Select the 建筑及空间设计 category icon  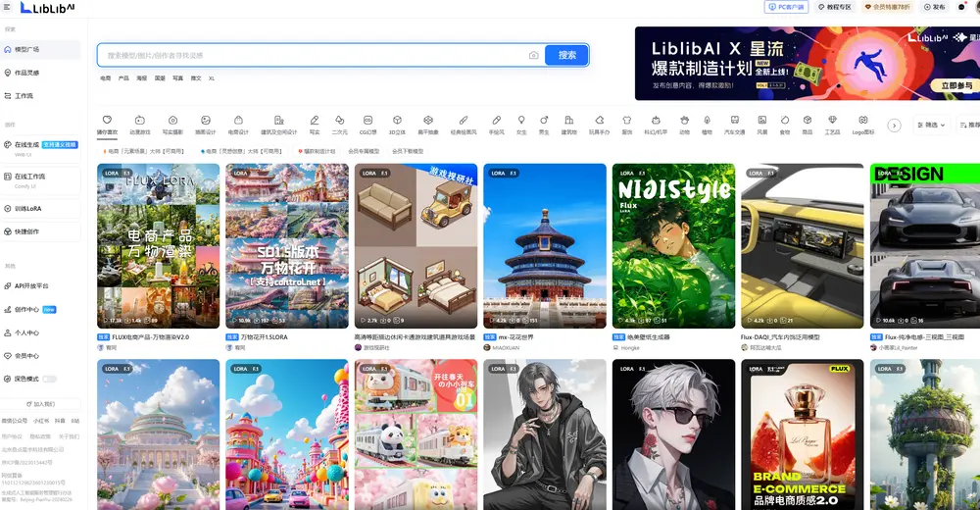(x=278, y=121)
